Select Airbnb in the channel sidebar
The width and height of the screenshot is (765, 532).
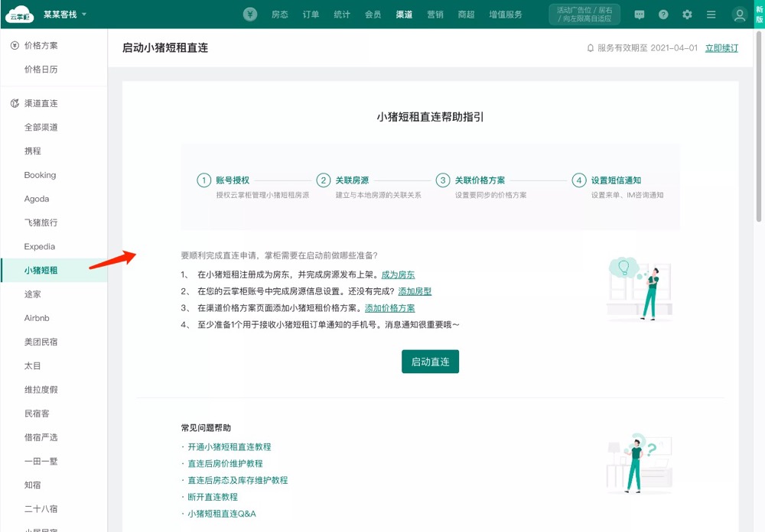pyautogui.click(x=37, y=318)
